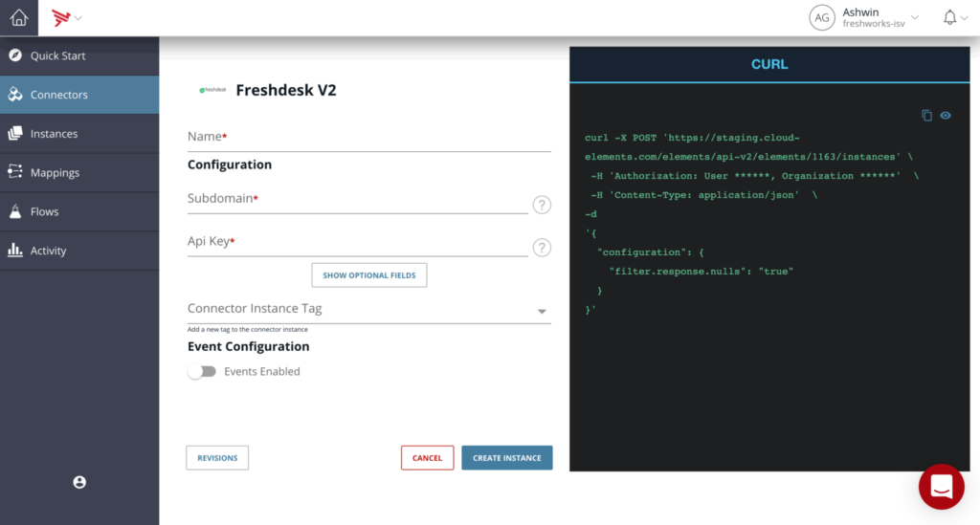Image resolution: width=980 pixels, height=525 pixels.
Task: Expand the Ashwin account dropdown arrow
Action: [x=915, y=17]
